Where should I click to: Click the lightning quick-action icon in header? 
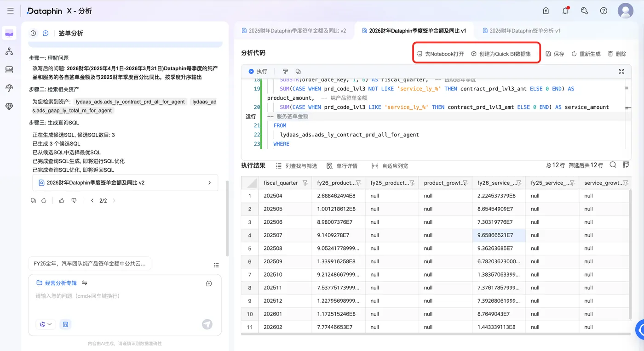coord(546,11)
